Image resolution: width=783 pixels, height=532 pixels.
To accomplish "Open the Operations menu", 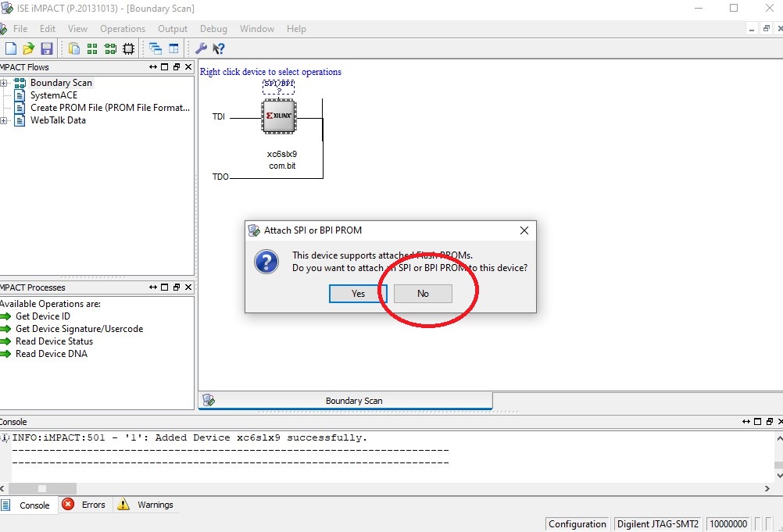I will pyautogui.click(x=123, y=29).
